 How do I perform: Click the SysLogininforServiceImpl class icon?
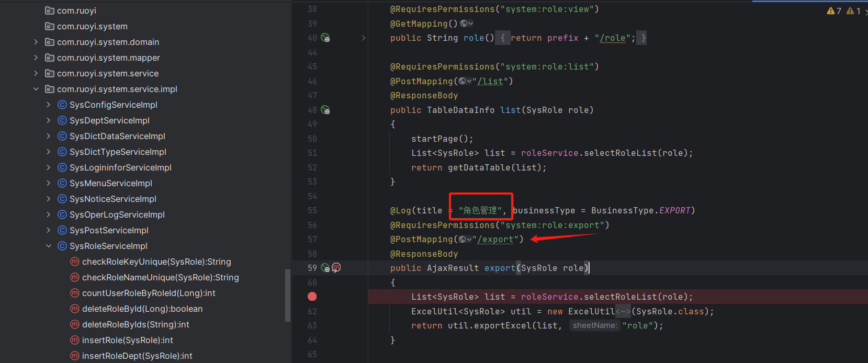click(62, 167)
